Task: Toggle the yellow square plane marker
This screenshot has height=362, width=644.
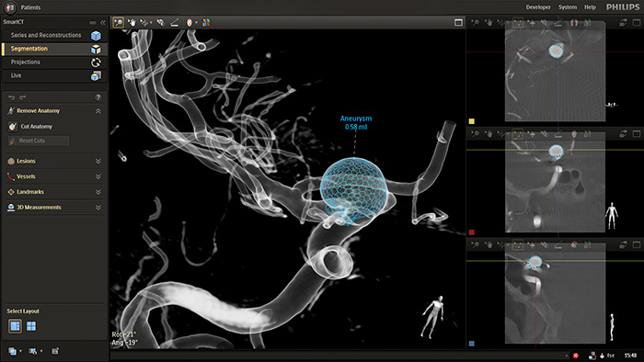Action: [x=471, y=121]
